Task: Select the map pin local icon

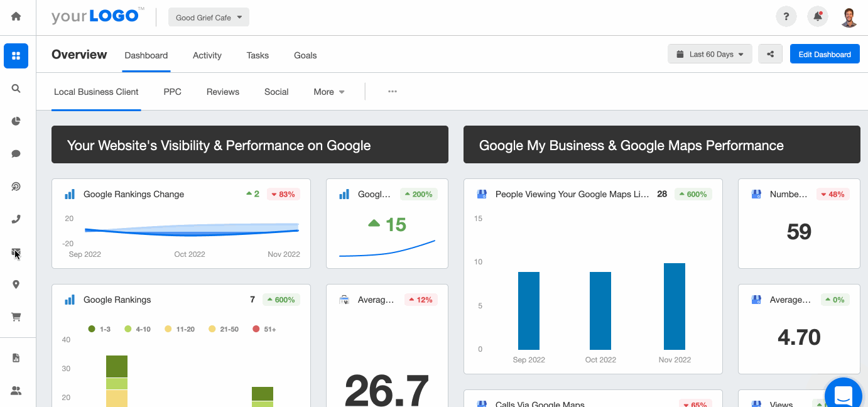Action: coord(16,285)
